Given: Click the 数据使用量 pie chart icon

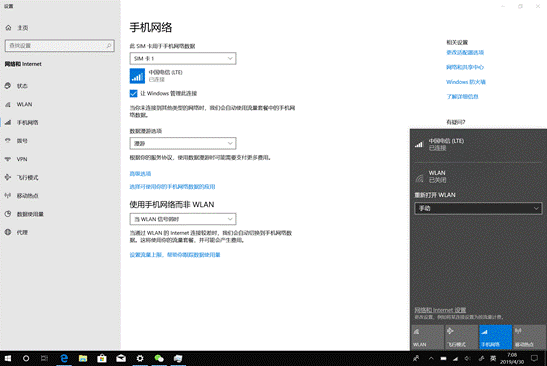Looking at the screenshot, I should (x=8, y=214).
